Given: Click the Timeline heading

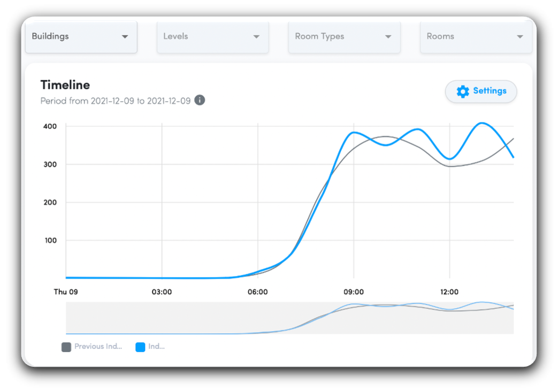Looking at the screenshot, I should coord(65,85).
